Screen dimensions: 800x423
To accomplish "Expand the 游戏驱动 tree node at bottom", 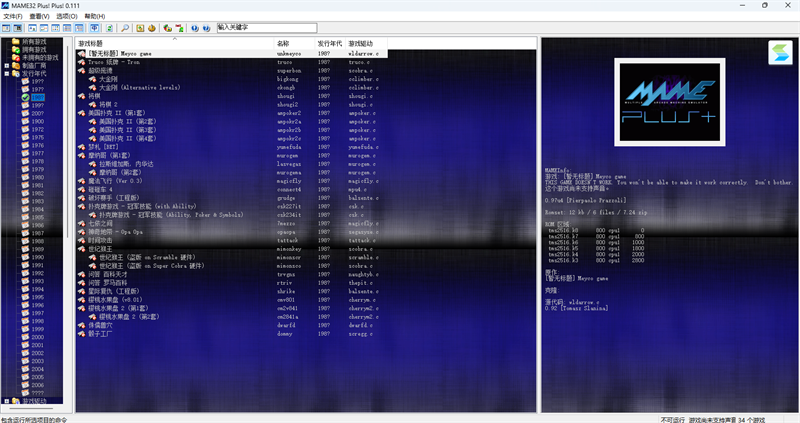I will tap(6, 401).
